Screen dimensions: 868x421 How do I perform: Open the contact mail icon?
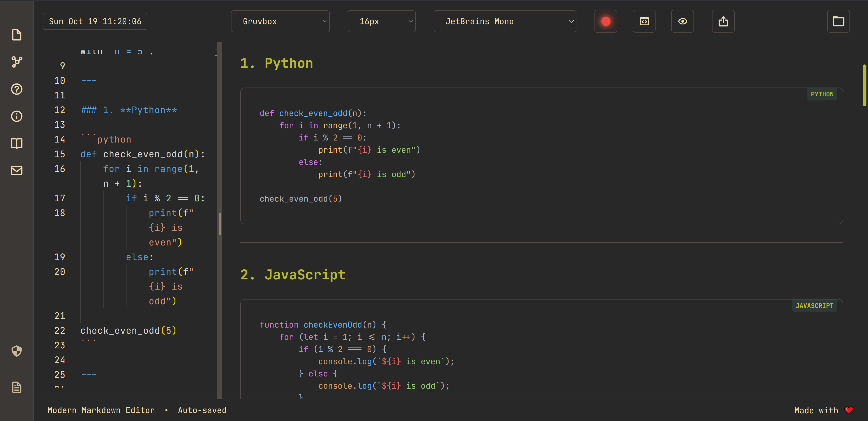click(x=17, y=170)
